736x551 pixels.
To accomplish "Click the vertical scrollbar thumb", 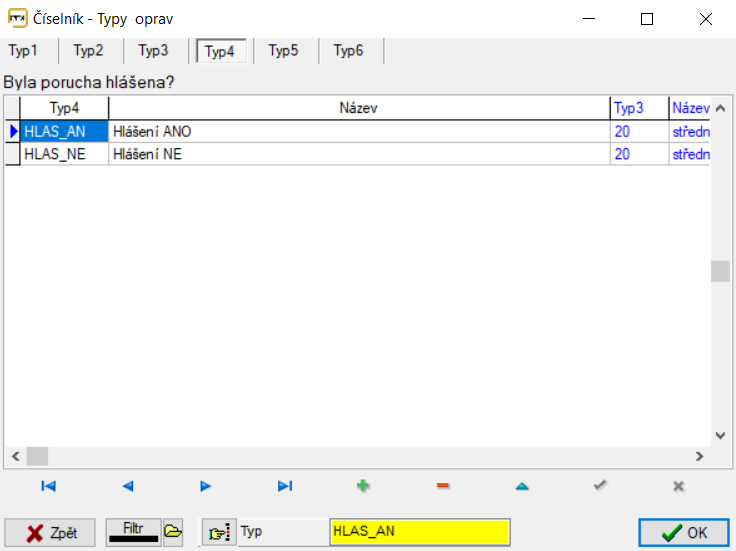I will coord(721,271).
